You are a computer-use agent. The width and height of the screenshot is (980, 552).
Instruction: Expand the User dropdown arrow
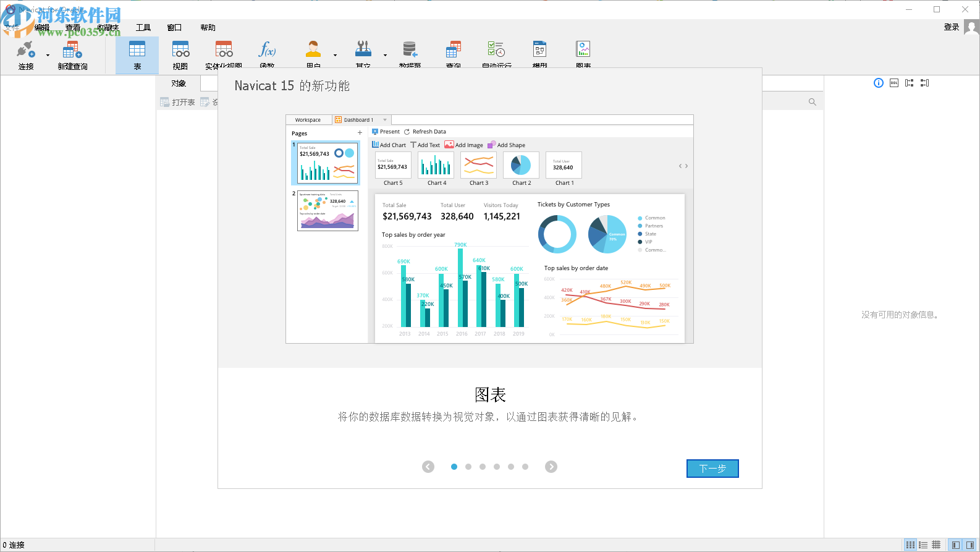[x=336, y=56]
